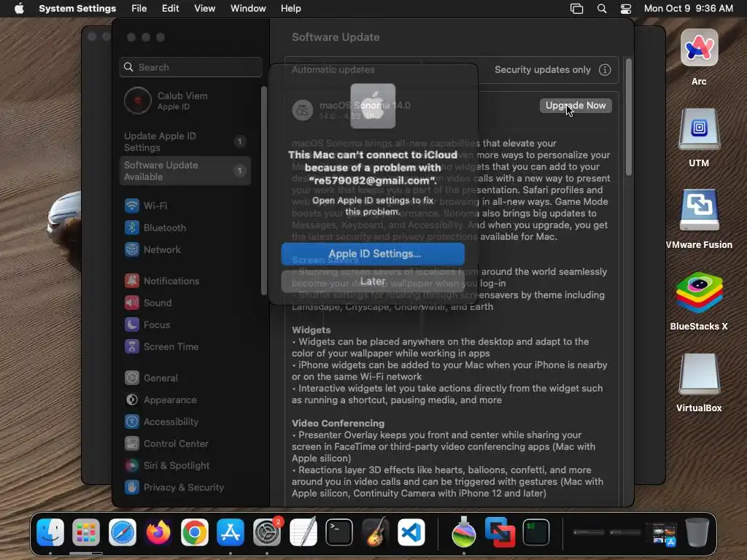Screen dimensions: 747x560
Task: Open Siri & Spotlight settings icon
Action: 132,466
